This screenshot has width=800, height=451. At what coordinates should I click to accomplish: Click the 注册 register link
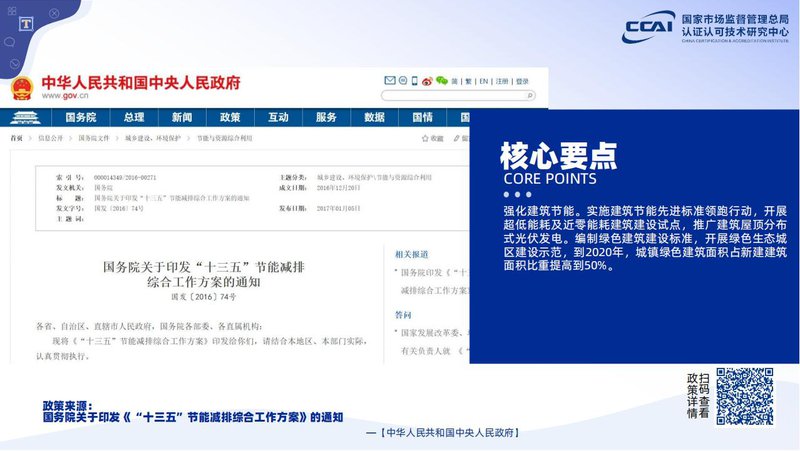tap(502, 81)
